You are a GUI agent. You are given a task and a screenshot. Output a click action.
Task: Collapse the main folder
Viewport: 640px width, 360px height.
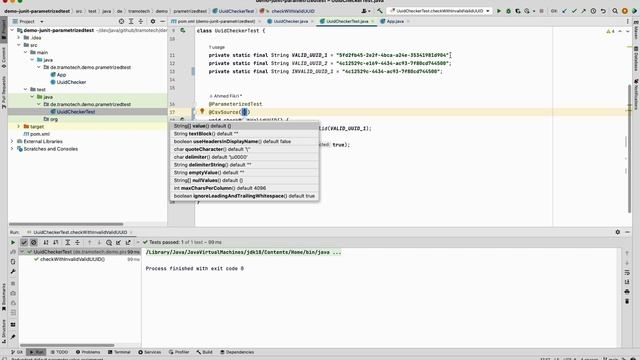click(x=26, y=52)
